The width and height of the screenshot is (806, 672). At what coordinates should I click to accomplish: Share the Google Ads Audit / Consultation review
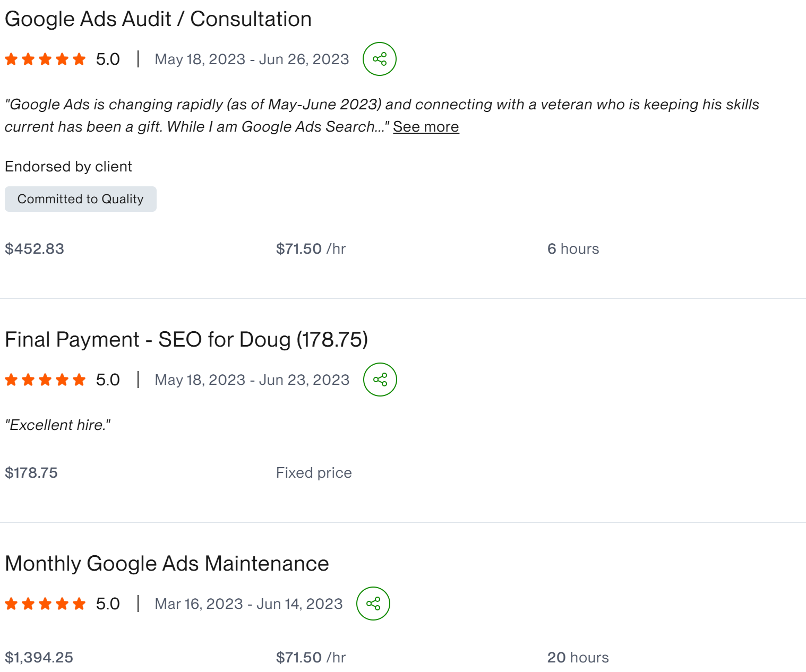tap(380, 59)
